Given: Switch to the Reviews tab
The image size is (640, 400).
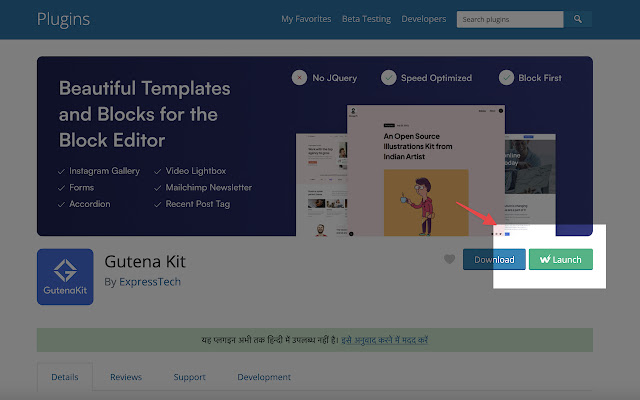Looking at the screenshot, I should pyautogui.click(x=126, y=377).
